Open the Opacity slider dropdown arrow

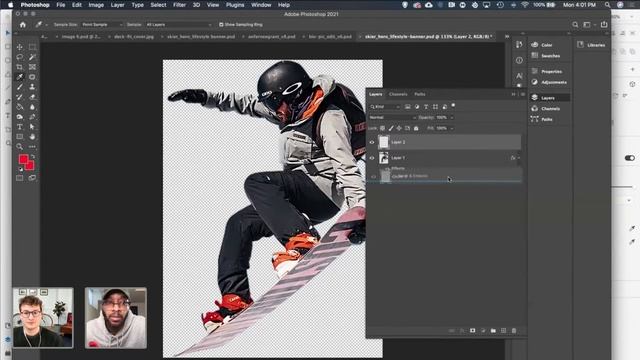pos(451,118)
